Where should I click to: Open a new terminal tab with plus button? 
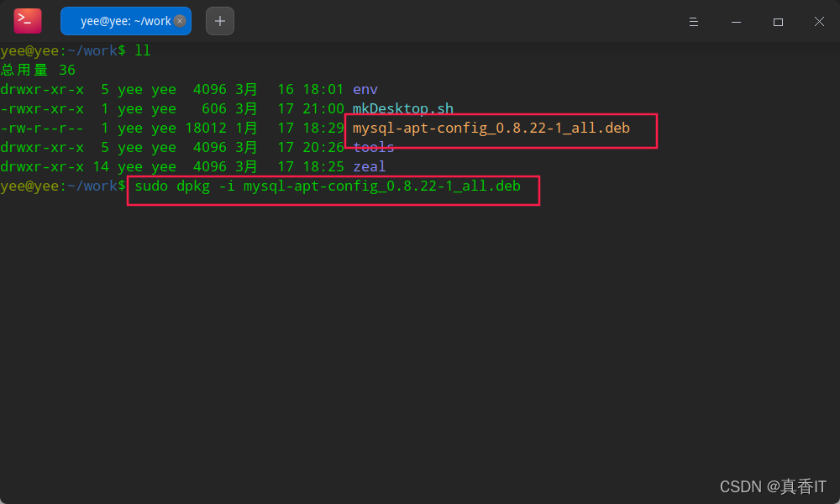pyautogui.click(x=219, y=21)
